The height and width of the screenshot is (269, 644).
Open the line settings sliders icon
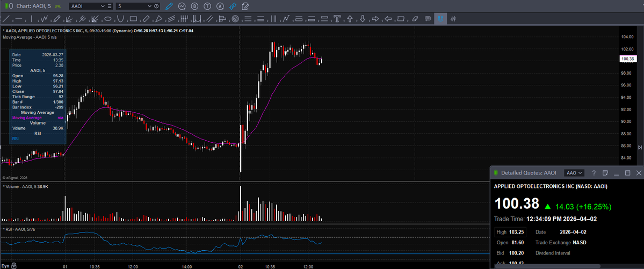453,18
